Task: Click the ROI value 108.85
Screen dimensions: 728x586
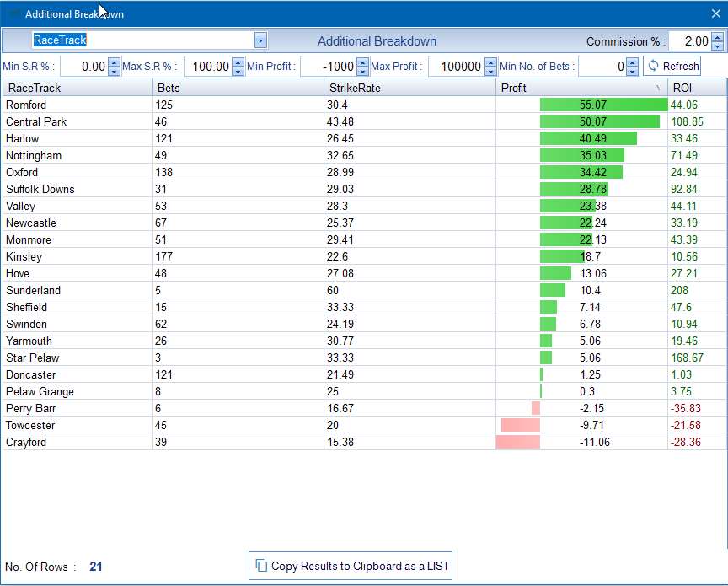Action: click(688, 121)
